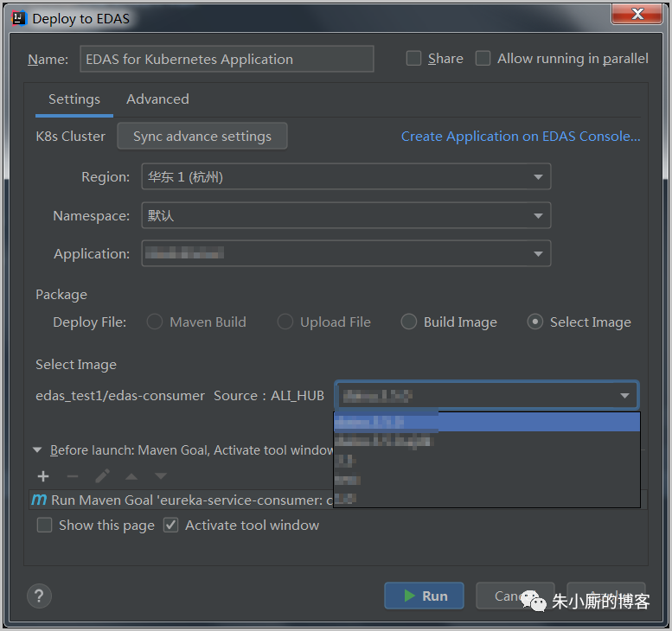672x631 pixels.
Task: Click the help question mark icon
Action: point(39,596)
